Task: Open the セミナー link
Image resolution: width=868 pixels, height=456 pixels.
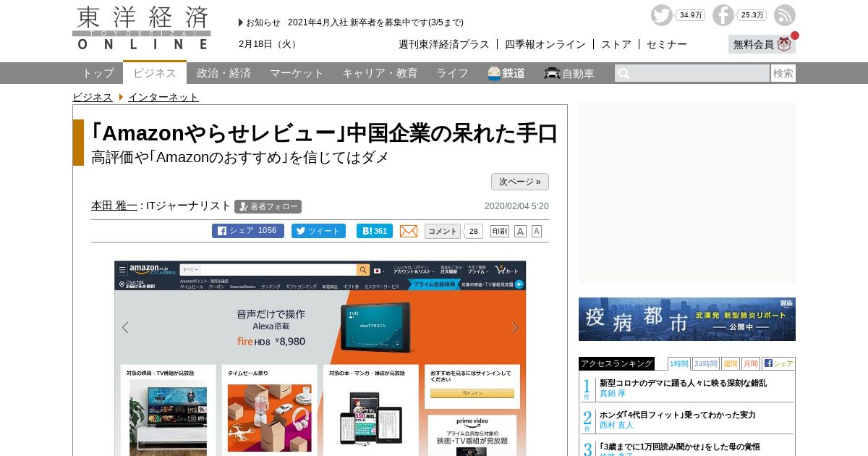Action: (x=667, y=44)
